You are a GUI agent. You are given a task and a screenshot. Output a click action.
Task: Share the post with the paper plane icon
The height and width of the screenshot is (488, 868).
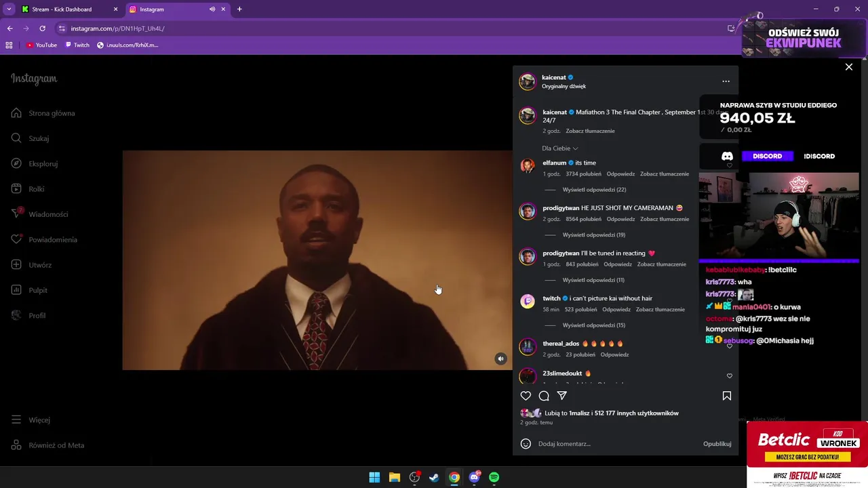(x=562, y=396)
